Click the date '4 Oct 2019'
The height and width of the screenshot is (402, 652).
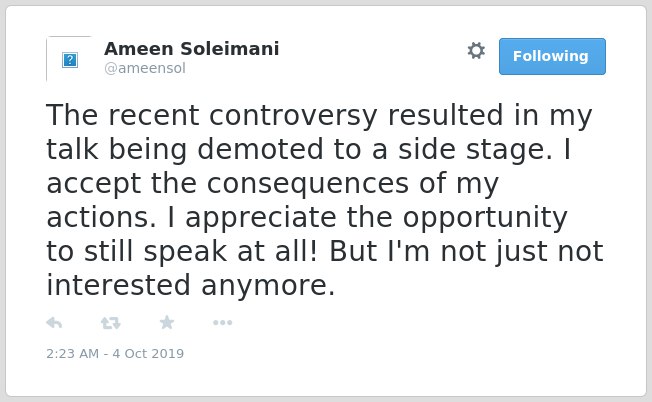pos(148,353)
